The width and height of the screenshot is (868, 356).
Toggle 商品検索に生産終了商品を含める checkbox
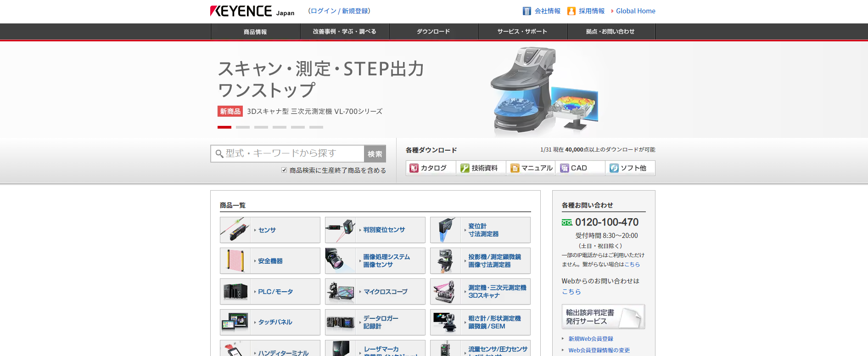click(284, 170)
